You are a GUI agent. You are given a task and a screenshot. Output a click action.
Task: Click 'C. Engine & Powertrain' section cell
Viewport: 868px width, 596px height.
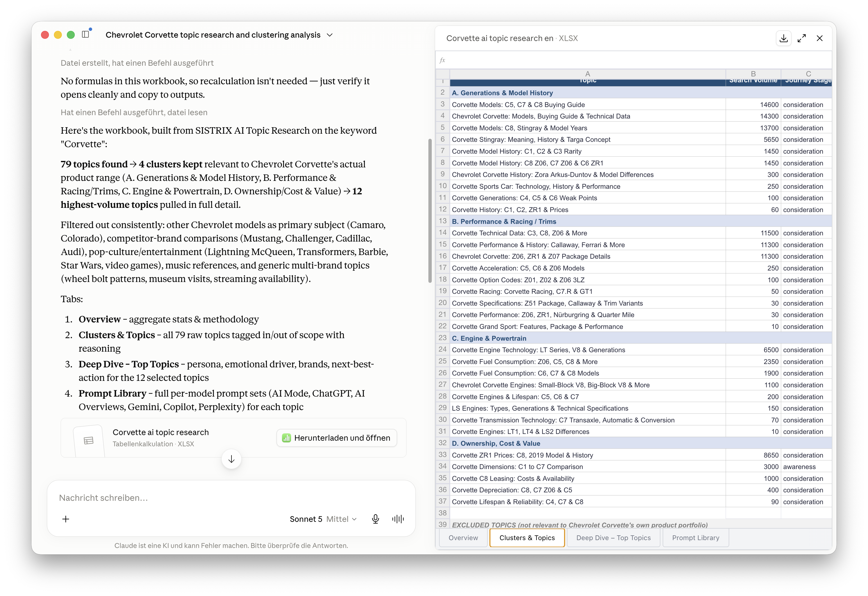click(587, 338)
